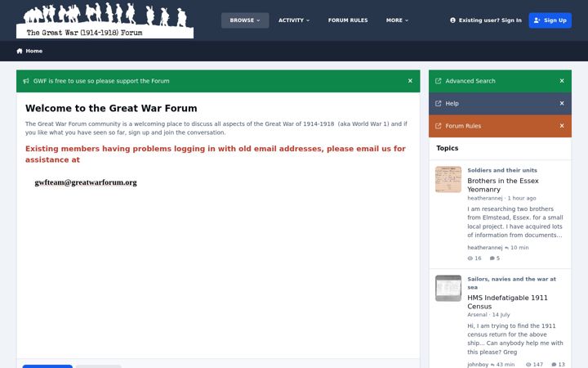
Task: Click the Essex Yeomanry topic thumbnail
Action: pos(448,179)
